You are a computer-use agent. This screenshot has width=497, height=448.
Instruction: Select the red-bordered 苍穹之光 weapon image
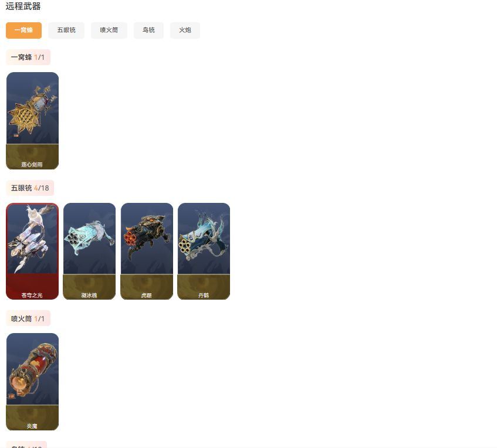tap(32, 238)
